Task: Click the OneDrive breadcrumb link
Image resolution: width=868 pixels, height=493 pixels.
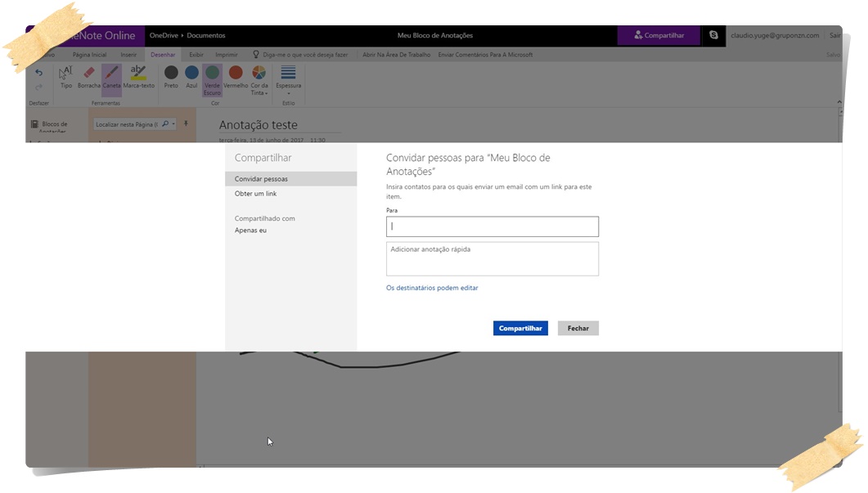Action: pyautogui.click(x=164, y=35)
